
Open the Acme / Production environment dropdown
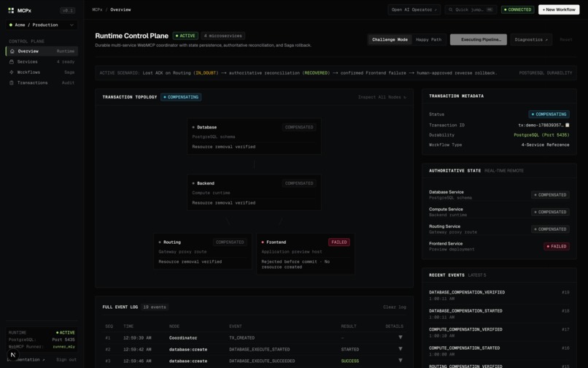click(42, 25)
